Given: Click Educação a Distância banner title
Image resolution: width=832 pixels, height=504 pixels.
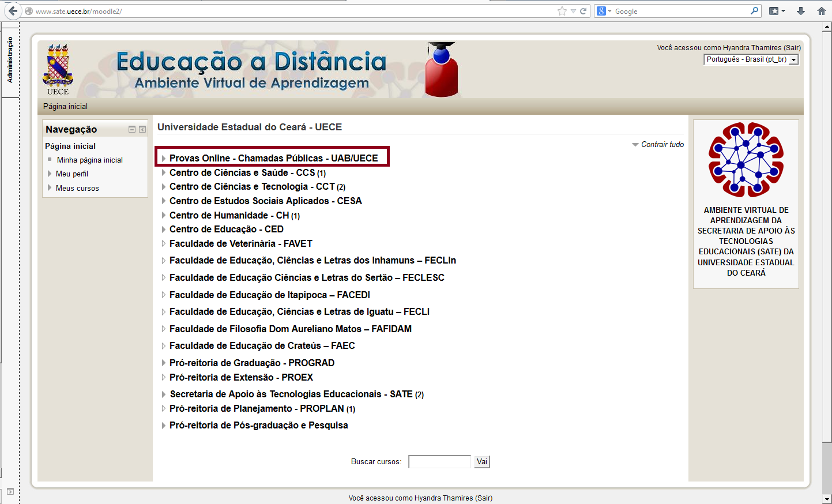Looking at the screenshot, I should coord(251,62).
